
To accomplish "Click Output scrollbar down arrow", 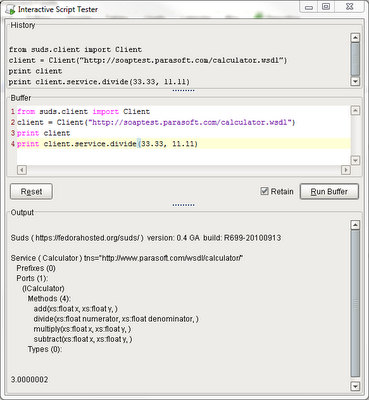I will 355,386.
